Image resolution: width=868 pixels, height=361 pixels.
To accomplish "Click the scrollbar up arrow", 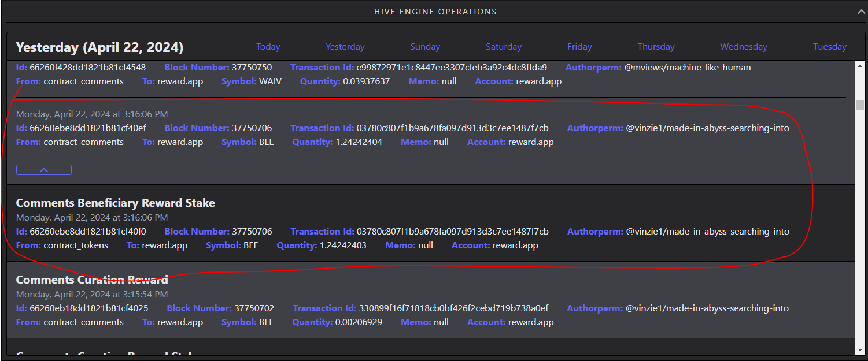I will point(860,65).
